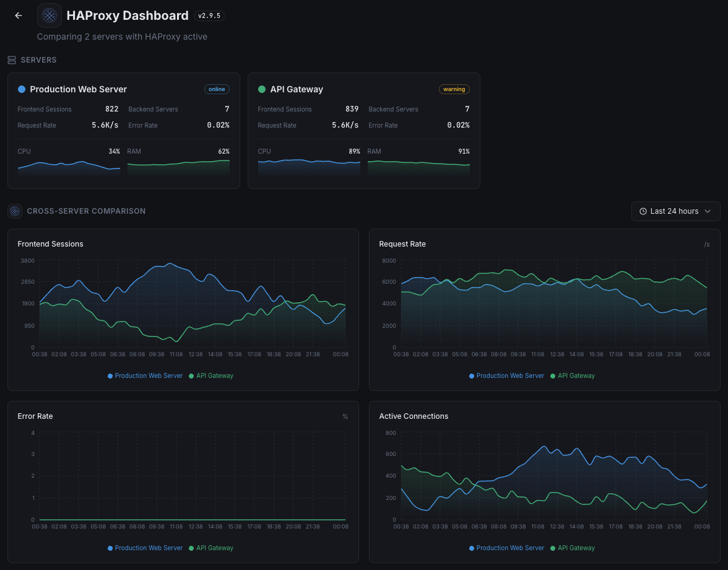The image size is (728, 570).
Task: Toggle API Gateway in Request Rate legend
Action: click(572, 375)
